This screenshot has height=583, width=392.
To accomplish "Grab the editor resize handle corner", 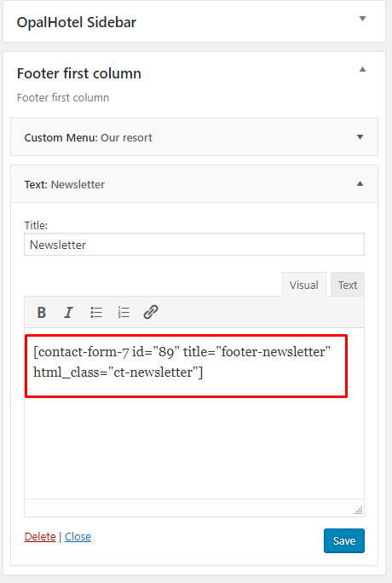I will 359,511.
